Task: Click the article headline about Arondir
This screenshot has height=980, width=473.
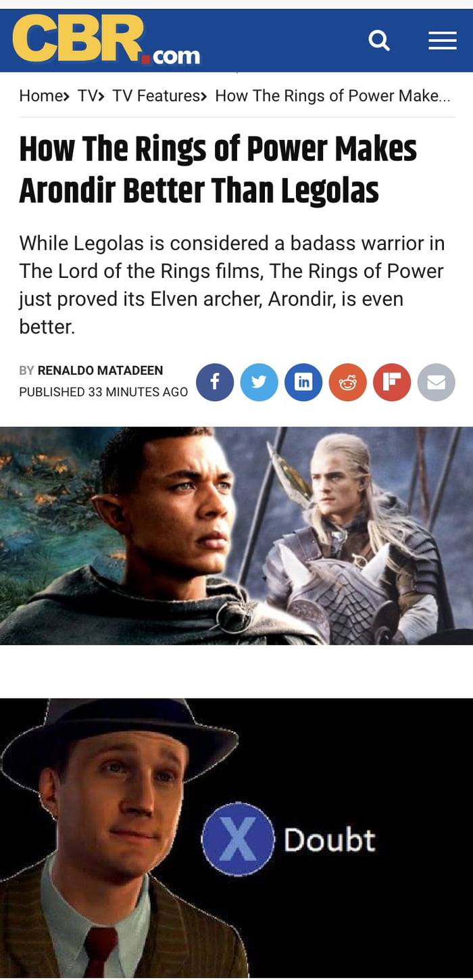Action: [218, 170]
